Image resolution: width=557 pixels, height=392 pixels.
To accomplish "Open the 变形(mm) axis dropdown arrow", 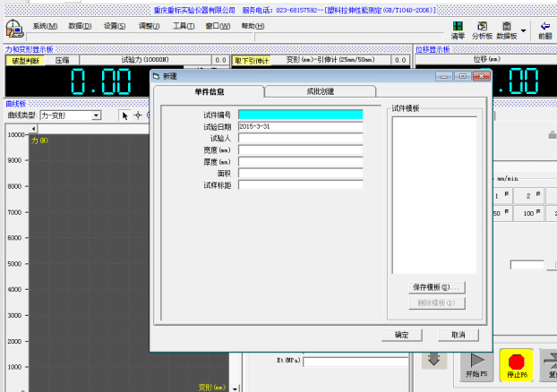I will pyautogui.click(x=236, y=388).
